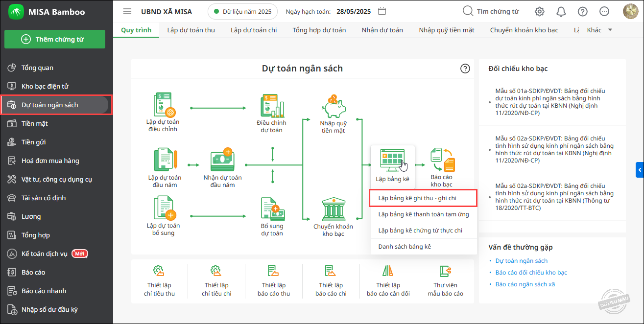Screen dimensions: 644x324
Task: Switch to the Quy trình tab
Action: tap(136, 30)
